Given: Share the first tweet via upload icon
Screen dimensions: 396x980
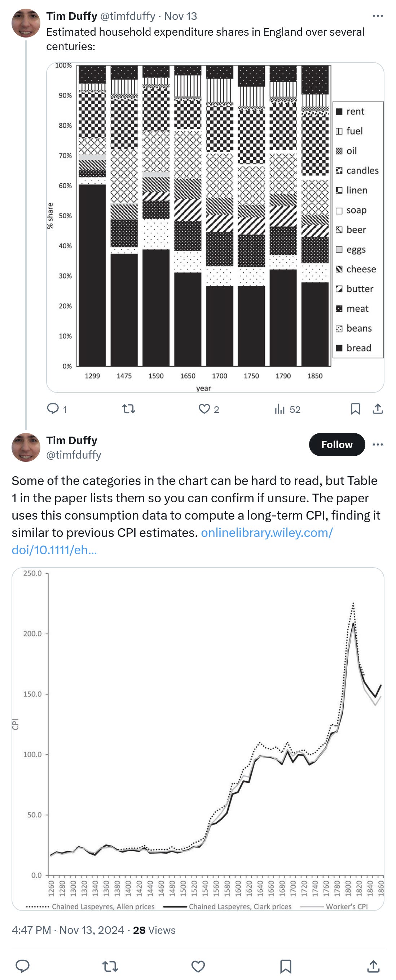Looking at the screenshot, I should 377,409.
